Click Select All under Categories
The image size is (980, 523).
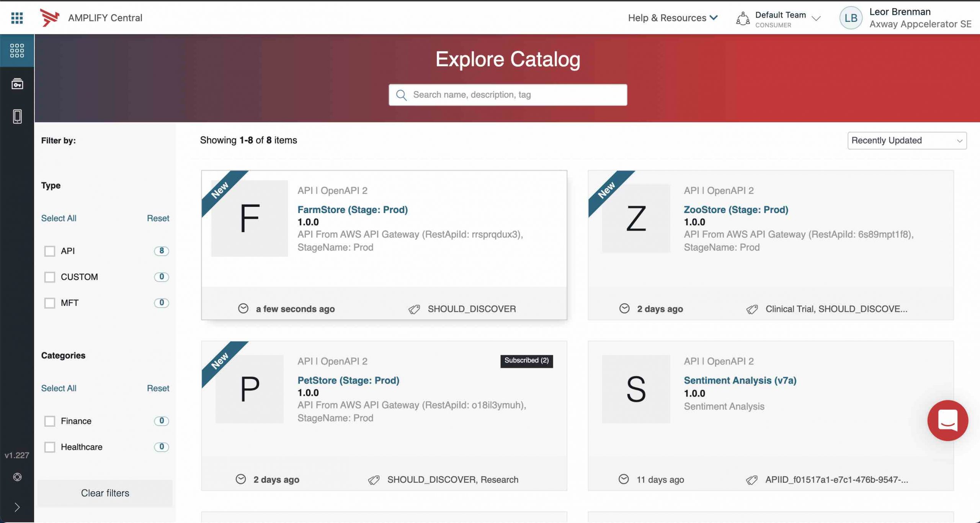click(x=59, y=388)
